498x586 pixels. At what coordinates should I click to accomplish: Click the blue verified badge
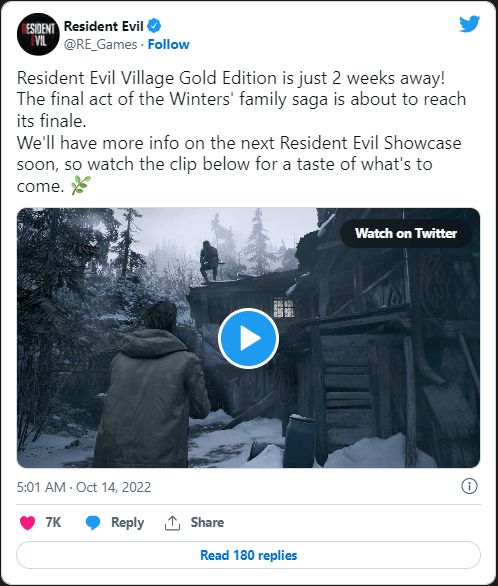click(154, 26)
